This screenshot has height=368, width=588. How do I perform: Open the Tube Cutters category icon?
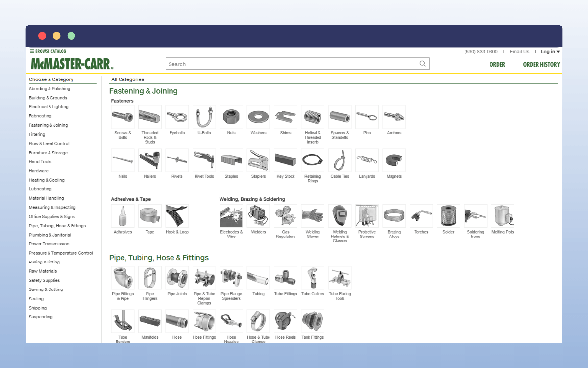coord(312,277)
